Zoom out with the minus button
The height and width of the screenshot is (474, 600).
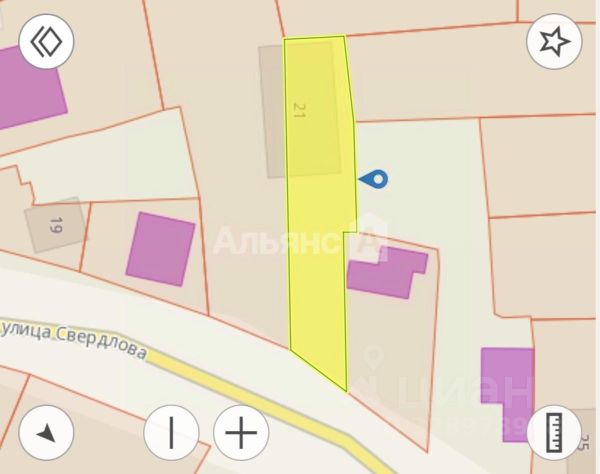coord(171,433)
